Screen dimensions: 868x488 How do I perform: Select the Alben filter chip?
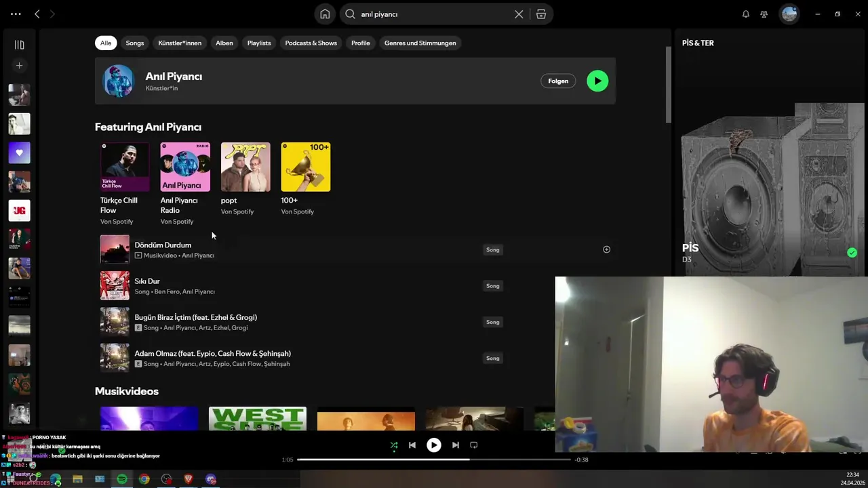point(224,43)
